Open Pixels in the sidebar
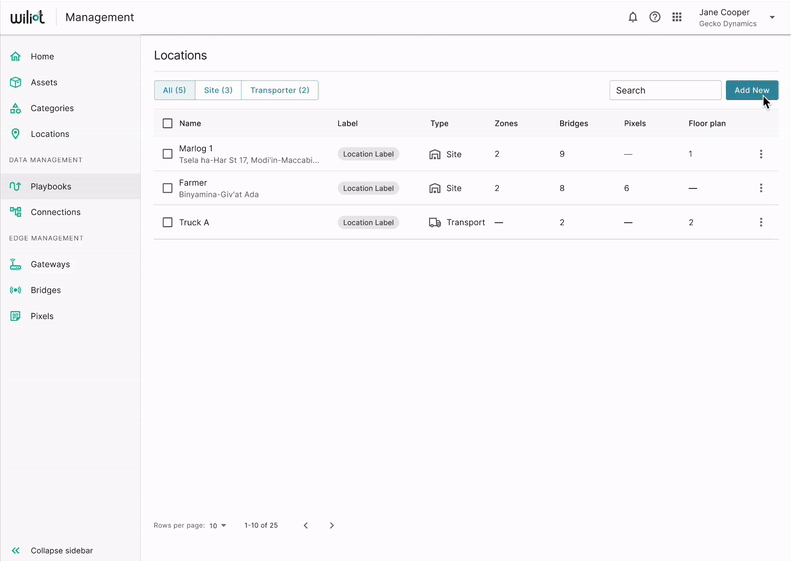The image size is (791, 562). coord(42,316)
